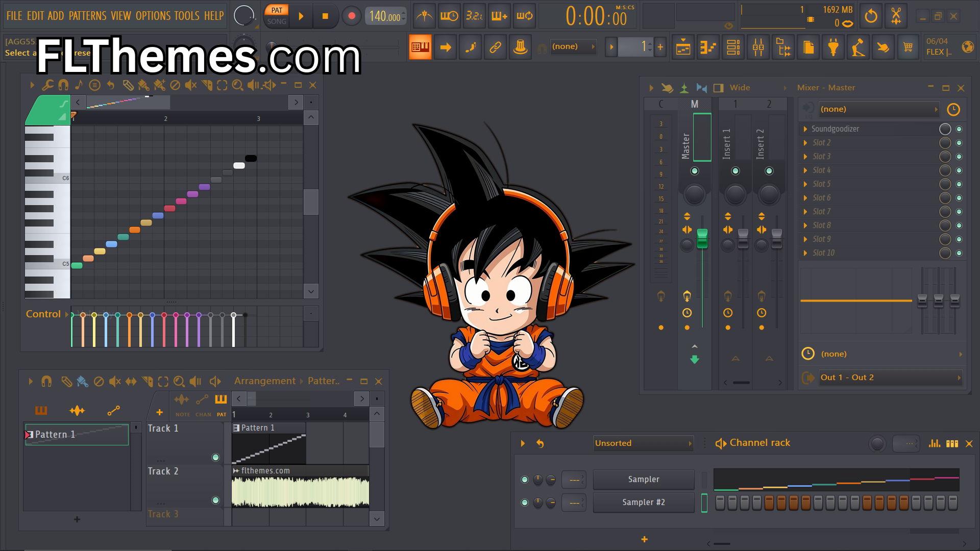Expand Slot 5 options arrow in mixer
The height and width of the screenshot is (551, 980).
coord(805,184)
